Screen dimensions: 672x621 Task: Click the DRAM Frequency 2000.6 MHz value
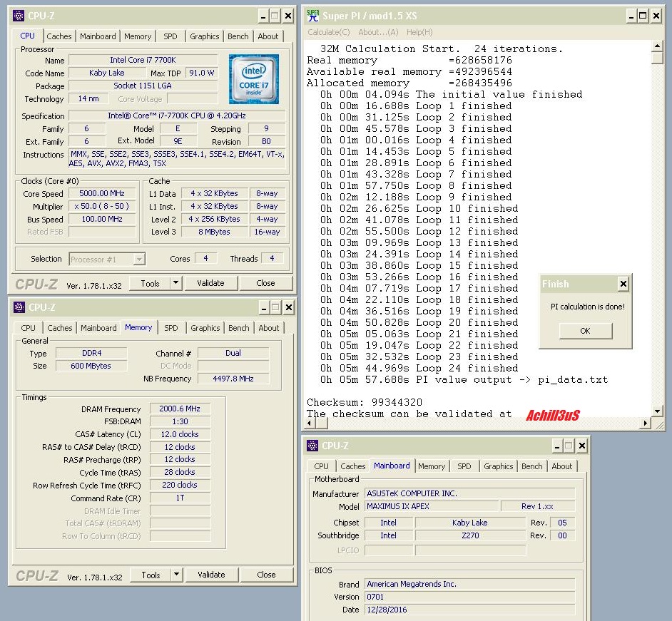point(180,409)
